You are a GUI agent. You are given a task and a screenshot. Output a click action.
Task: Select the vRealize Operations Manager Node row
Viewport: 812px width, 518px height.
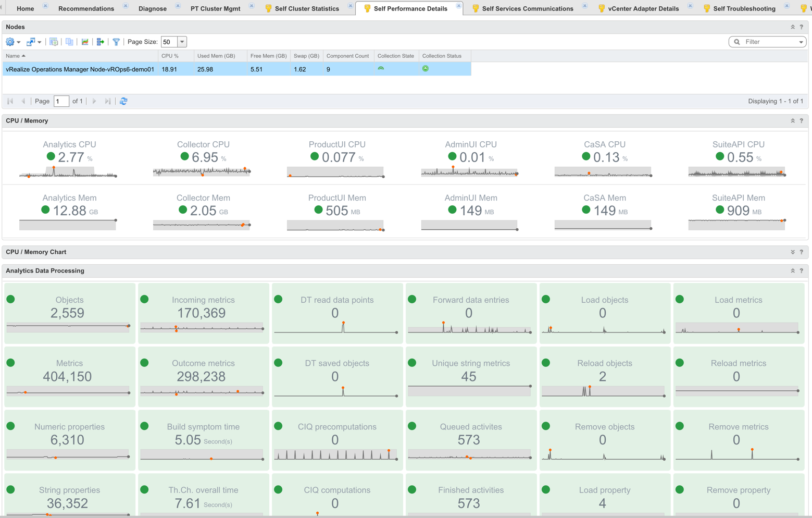coord(78,68)
